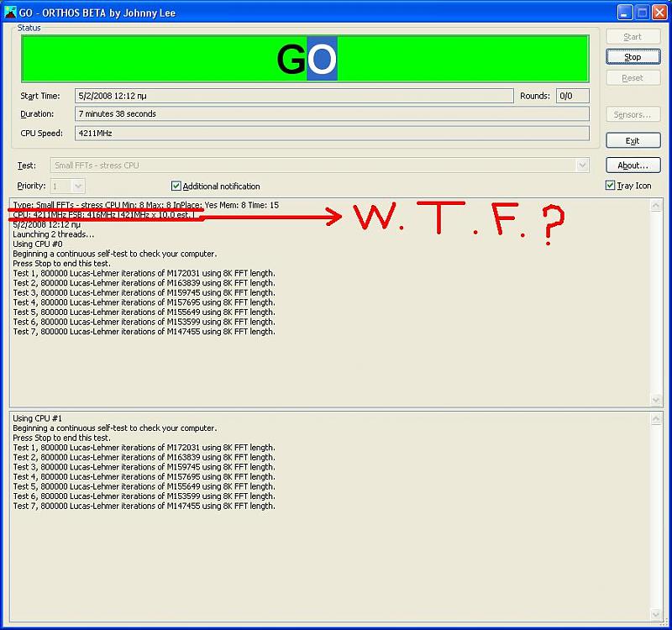
Task: Click the Start Time field
Action: coord(294,96)
